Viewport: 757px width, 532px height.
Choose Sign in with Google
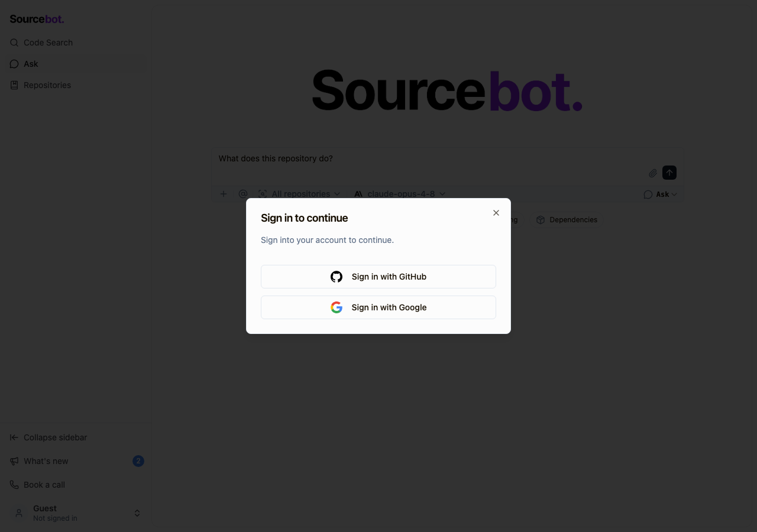click(x=378, y=307)
